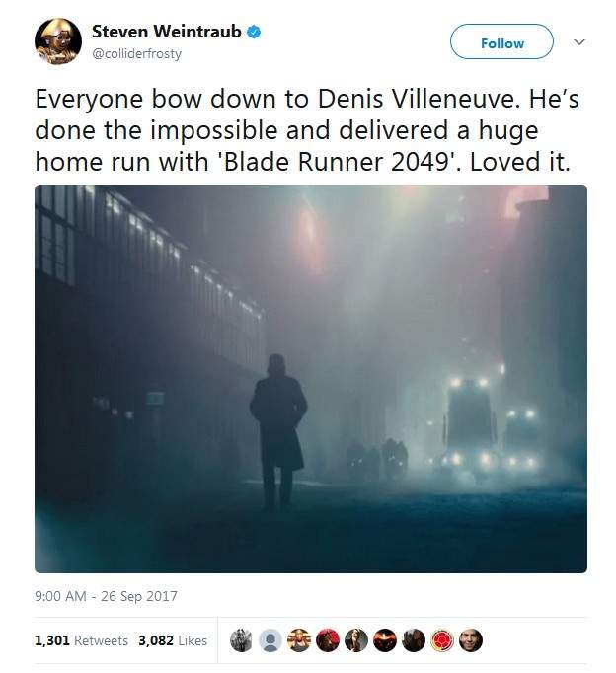Click the fifth liker avatar in the row

(x=356, y=640)
